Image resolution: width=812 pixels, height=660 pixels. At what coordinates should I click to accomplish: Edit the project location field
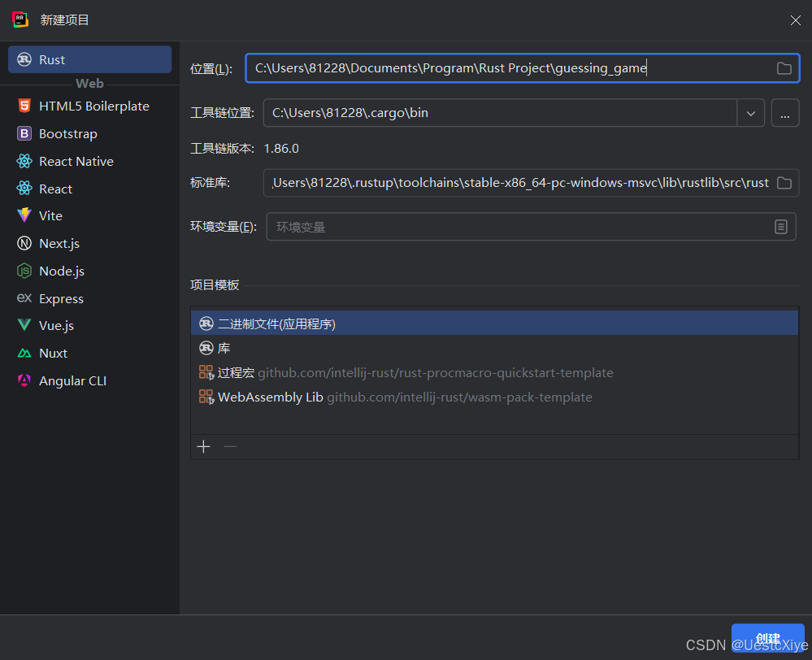[x=523, y=67]
